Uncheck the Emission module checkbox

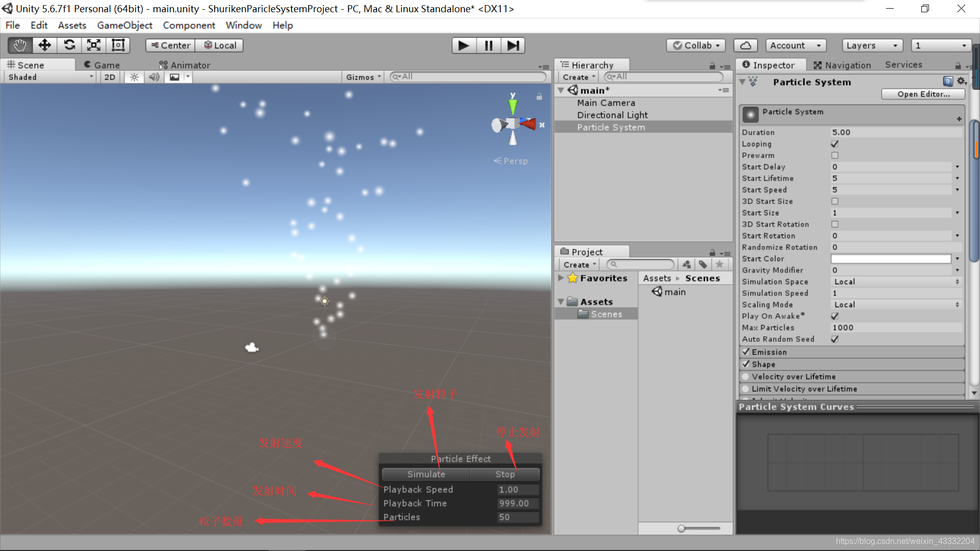[746, 352]
